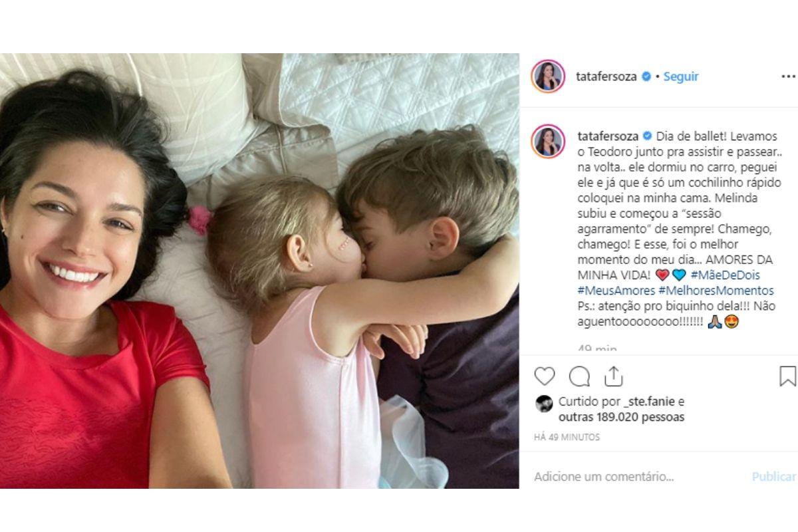Click the caption profile avatar
Screen dimensions: 798x532
tap(548, 141)
